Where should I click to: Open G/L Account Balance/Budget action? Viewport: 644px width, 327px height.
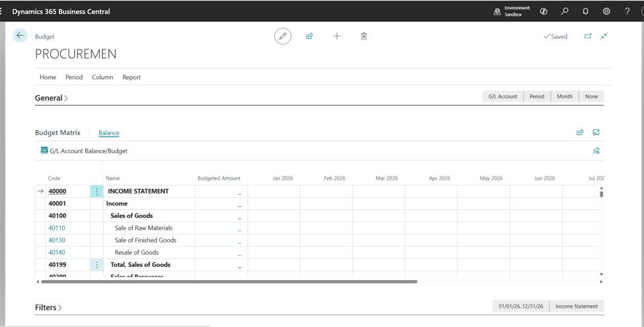coord(84,151)
